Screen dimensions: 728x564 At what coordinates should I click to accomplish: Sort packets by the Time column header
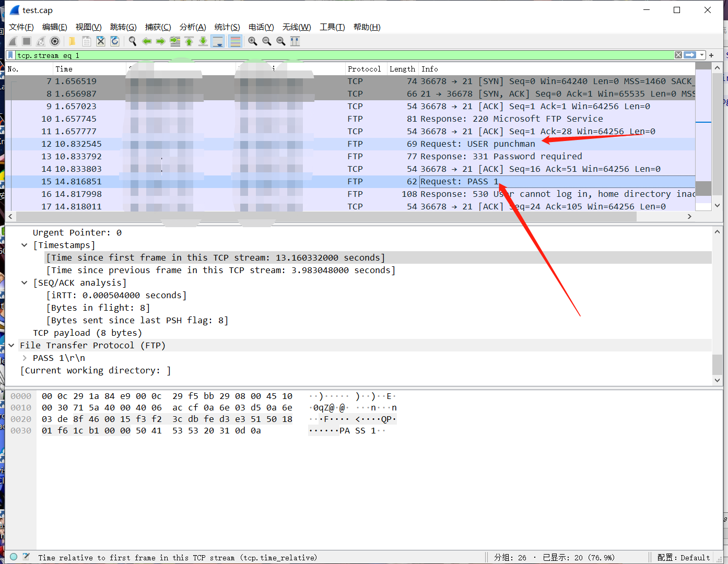pyautogui.click(x=89, y=69)
